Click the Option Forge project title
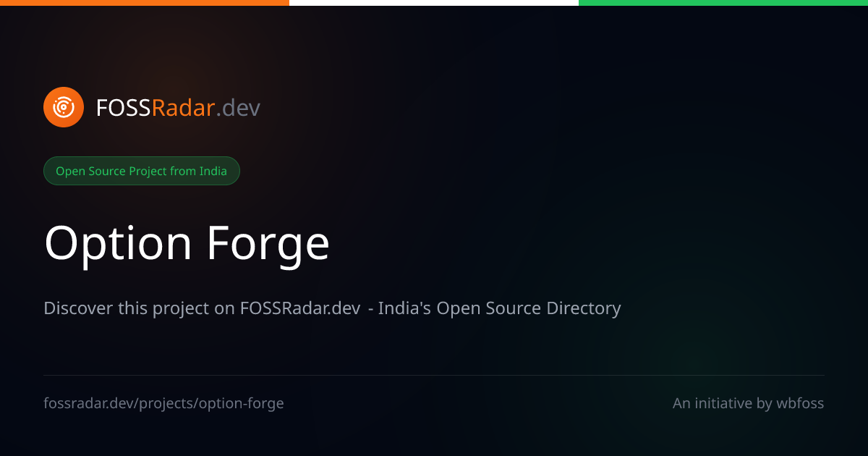Image resolution: width=868 pixels, height=456 pixels. tap(187, 243)
